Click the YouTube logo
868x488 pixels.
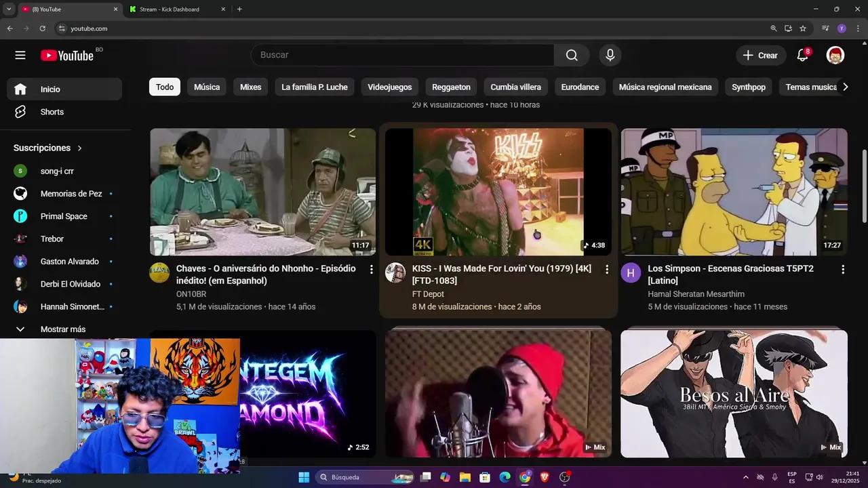click(67, 56)
